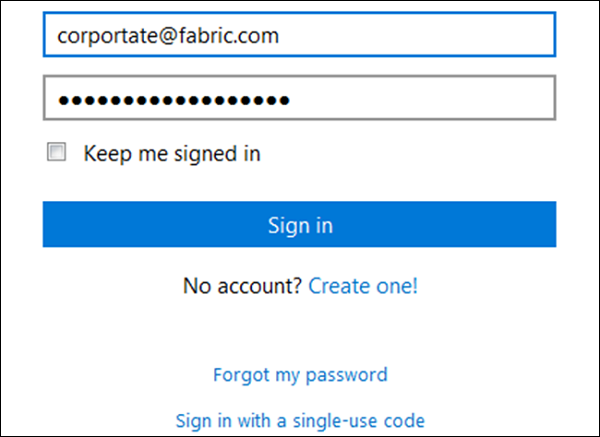This screenshot has height=437, width=600.
Task: Click the 'No account?' text
Action: coord(243,286)
